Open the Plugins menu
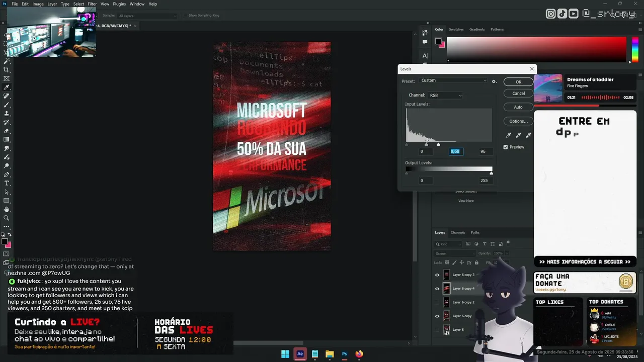644x362 pixels. pos(119,4)
